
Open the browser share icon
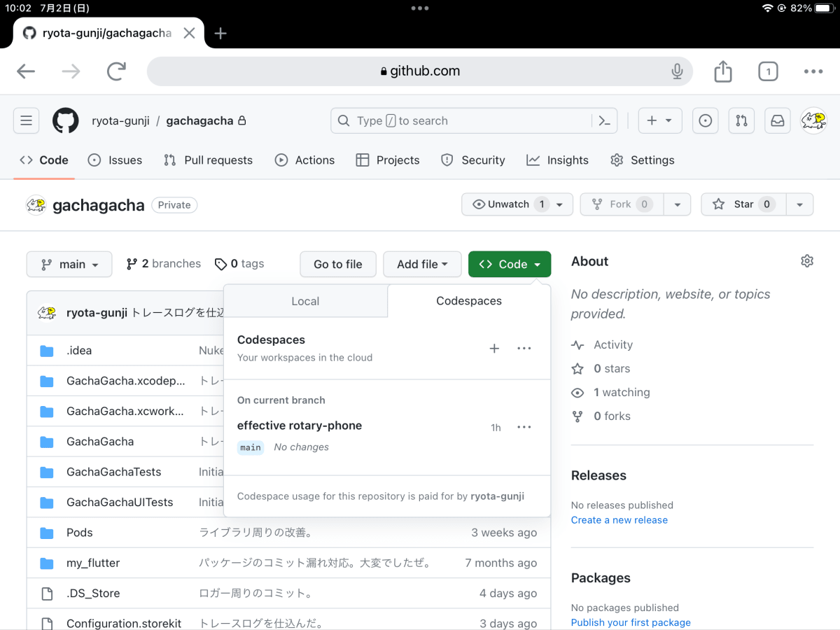click(x=723, y=71)
